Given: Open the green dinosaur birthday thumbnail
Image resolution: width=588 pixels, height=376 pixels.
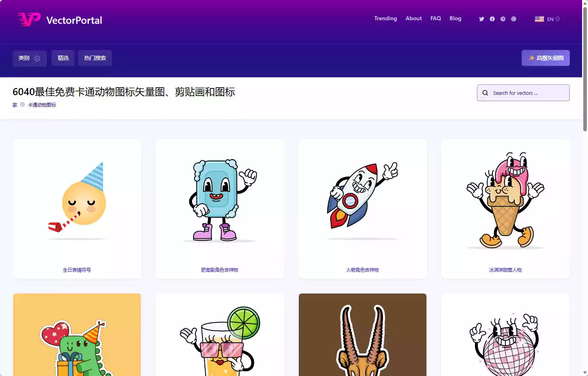Looking at the screenshot, I should coord(77,335).
